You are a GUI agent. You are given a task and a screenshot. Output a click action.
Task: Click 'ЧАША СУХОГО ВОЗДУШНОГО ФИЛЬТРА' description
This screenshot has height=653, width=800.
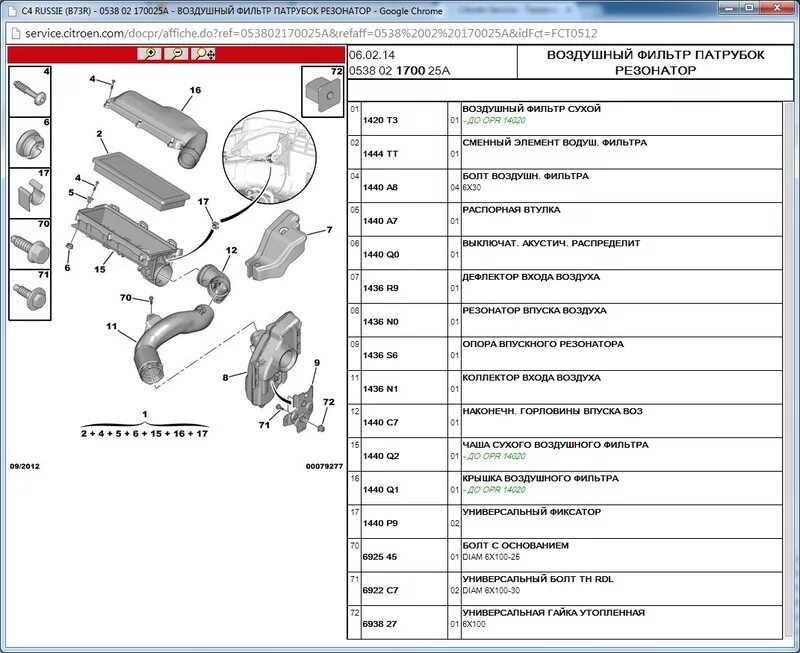click(555, 445)
